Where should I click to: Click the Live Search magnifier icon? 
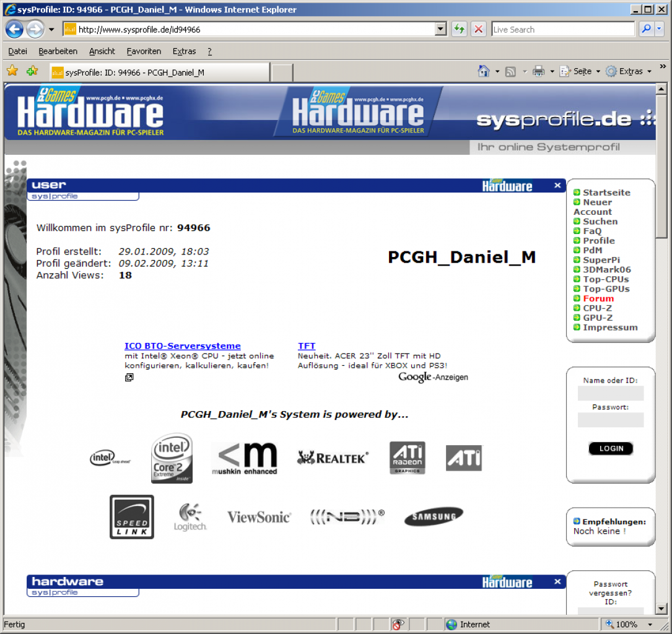coord(646,29)
